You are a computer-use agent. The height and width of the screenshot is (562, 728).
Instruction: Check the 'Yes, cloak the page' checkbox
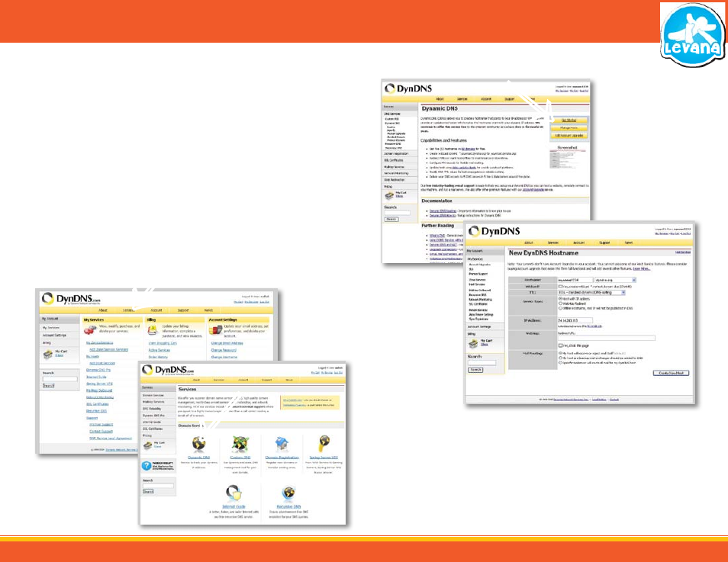click(x=560, y=345)
